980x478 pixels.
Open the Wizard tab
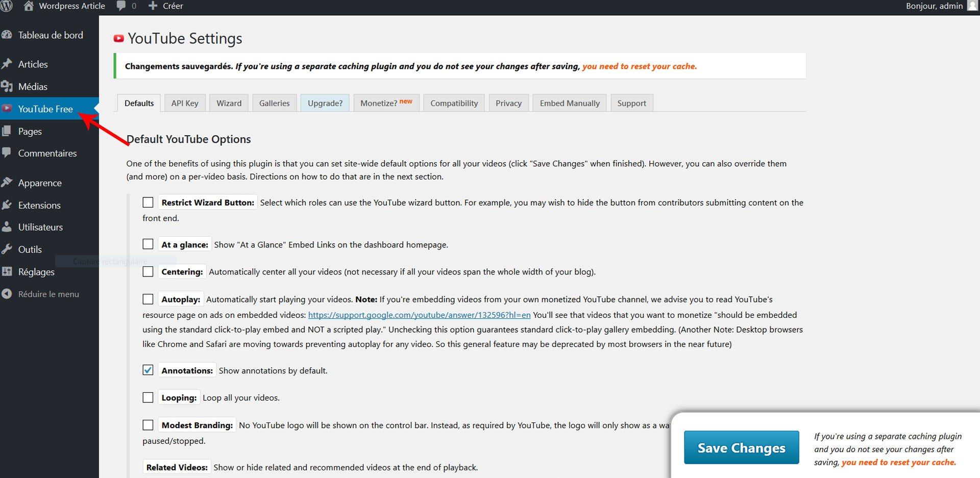[229, 103]
